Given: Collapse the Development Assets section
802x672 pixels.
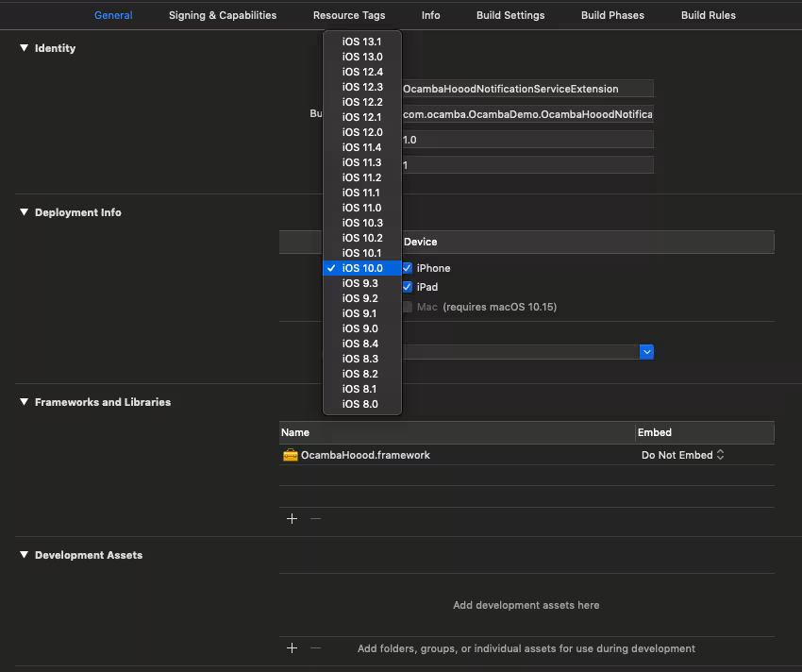Looking at the screenshot, I should point(25,555).
